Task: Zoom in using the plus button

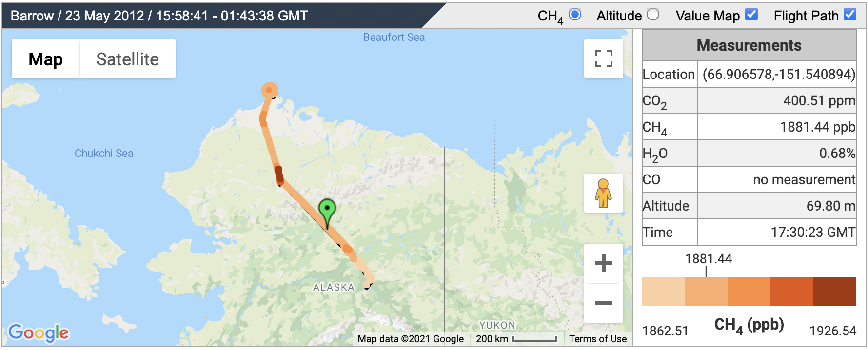Action: click(603, 263)
